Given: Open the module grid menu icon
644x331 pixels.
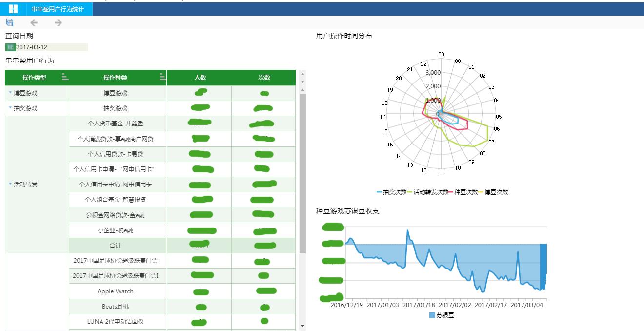Looking at the screenshot, I should pyautogui.click(x=13, y=9).
